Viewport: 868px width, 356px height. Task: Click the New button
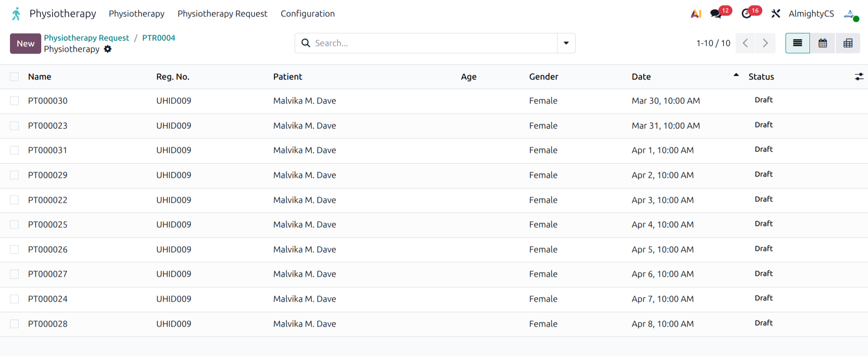click(x=25, y=44)
